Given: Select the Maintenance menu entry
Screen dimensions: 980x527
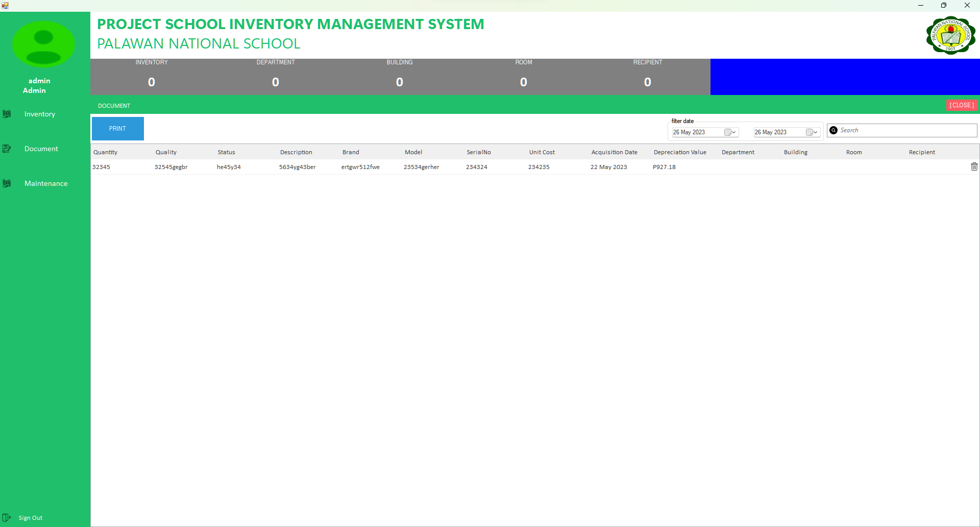Looking at the screenshot, I should pyautogui.click(x=46, y=183).
